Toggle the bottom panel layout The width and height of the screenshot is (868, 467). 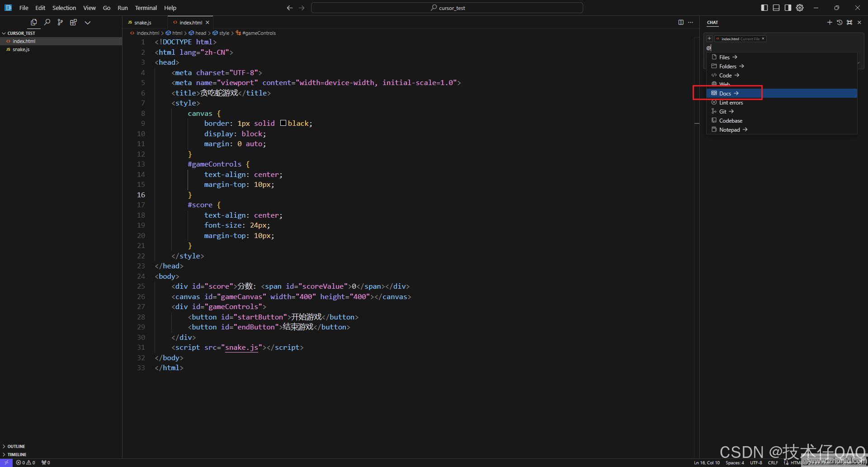point(776,8)
